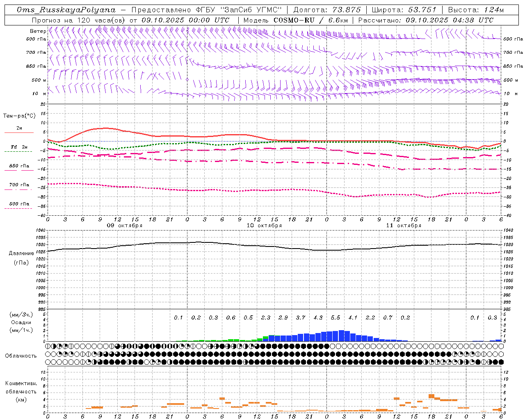Click the 3.7 precipitation total value
The image size is (525, 420).
[x=301, y=317]
